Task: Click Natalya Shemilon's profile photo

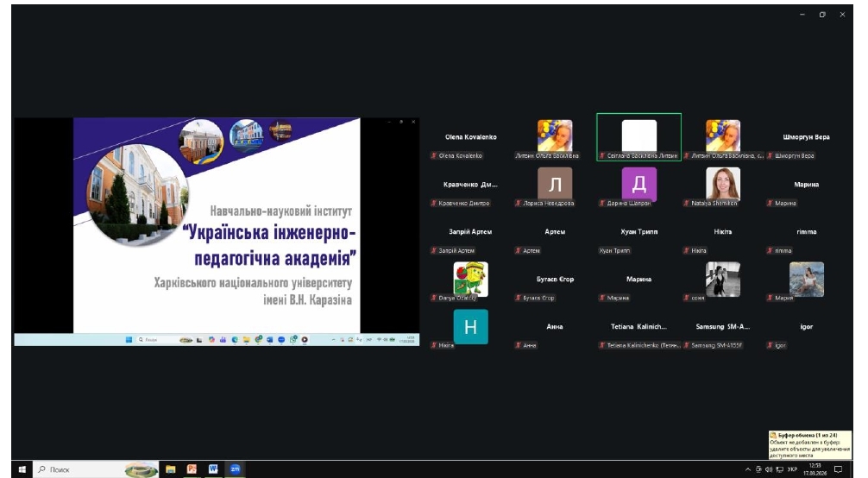Action: click(723, 184)
